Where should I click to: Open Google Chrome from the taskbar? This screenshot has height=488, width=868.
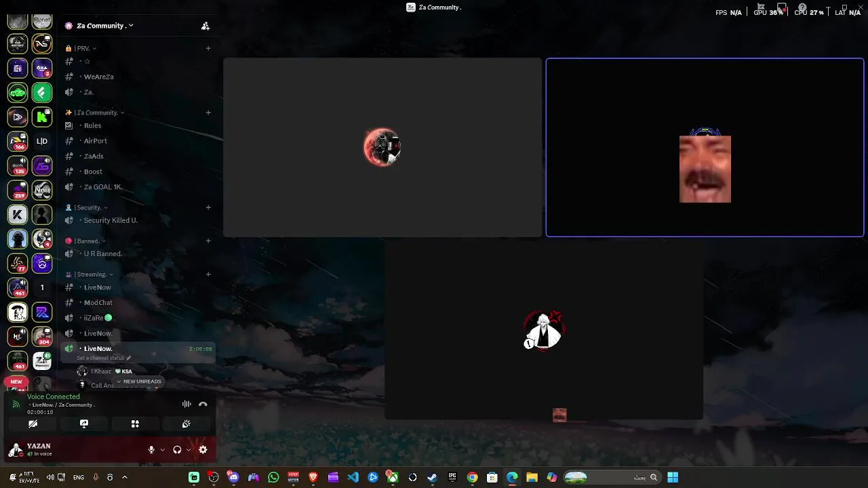(x=472, y=477)
